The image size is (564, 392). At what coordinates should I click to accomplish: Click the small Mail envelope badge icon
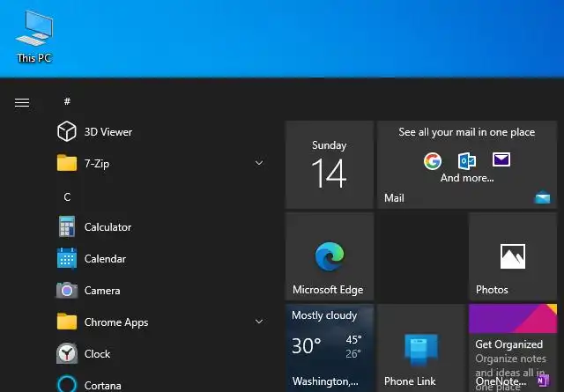pos(543,197)
